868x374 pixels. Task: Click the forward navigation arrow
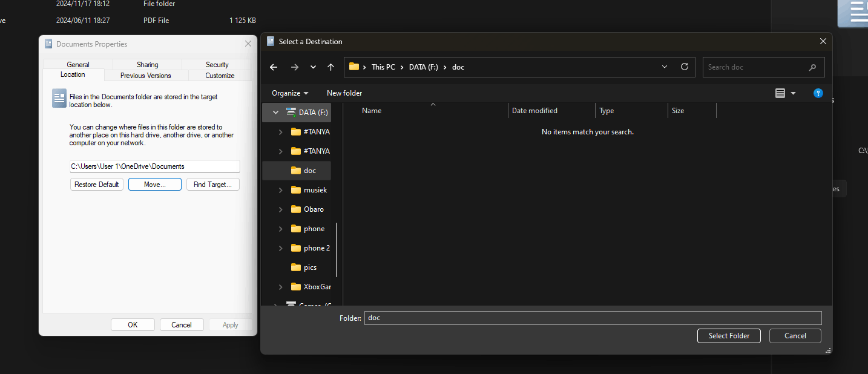295,67
